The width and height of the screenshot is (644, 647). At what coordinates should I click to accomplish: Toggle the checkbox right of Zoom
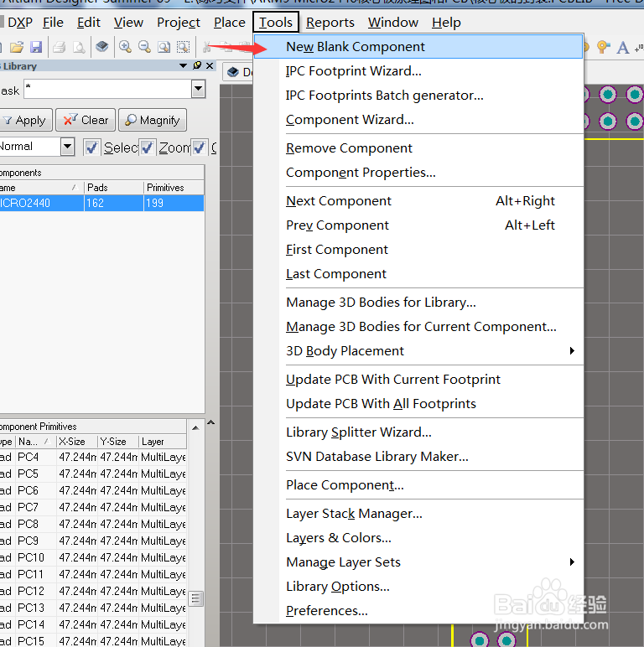pyautogui.click(x=200, y=148)
